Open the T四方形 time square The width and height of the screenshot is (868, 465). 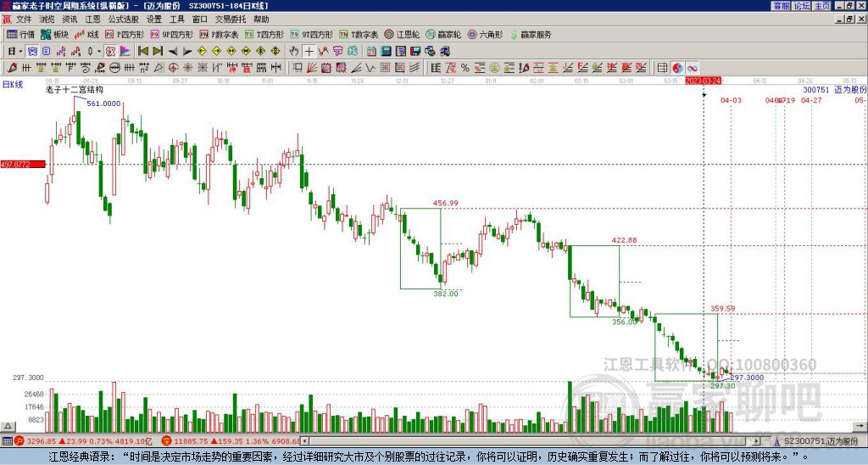click(x=264, y=34)
